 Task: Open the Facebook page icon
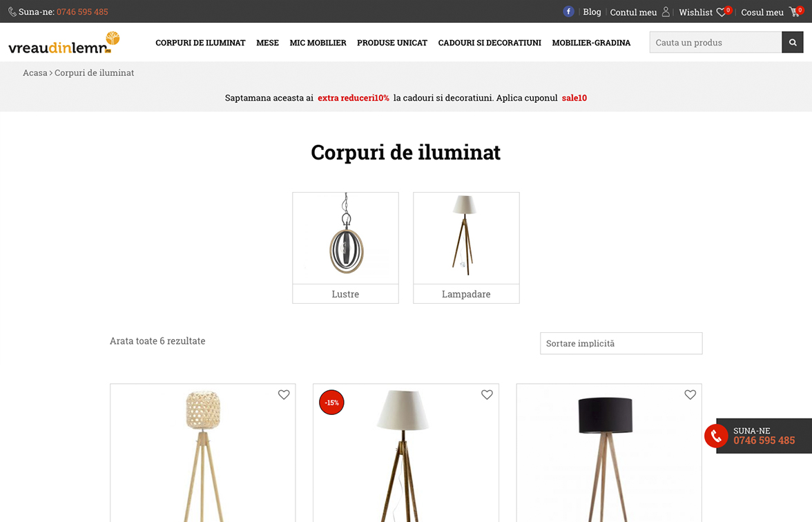[568, 11]
